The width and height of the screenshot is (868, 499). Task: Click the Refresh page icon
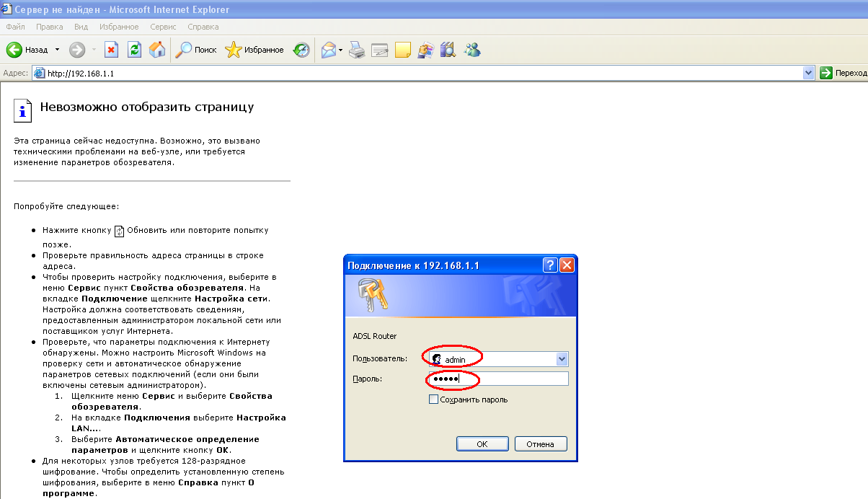pyautogui.click(x=134, y=50)
